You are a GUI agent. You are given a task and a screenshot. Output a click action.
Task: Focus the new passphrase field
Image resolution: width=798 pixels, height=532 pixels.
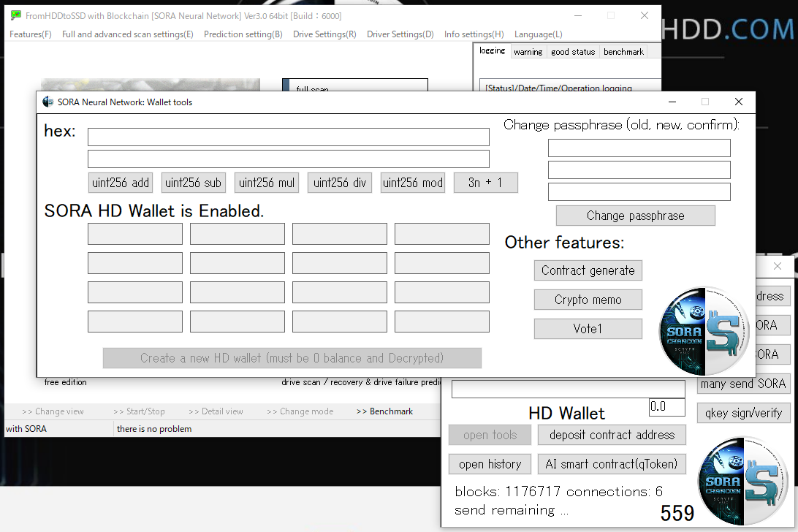tap(639, 170)
